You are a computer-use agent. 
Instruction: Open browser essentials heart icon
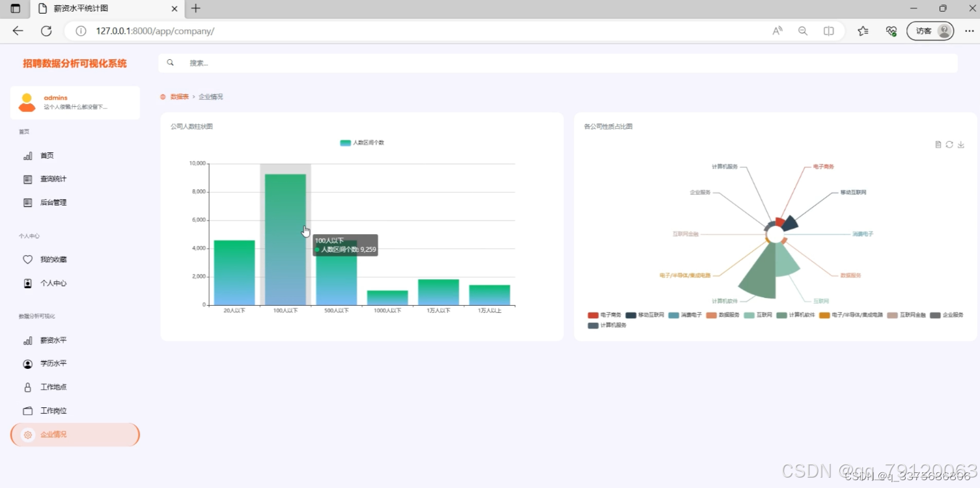[x=891, y=31]
